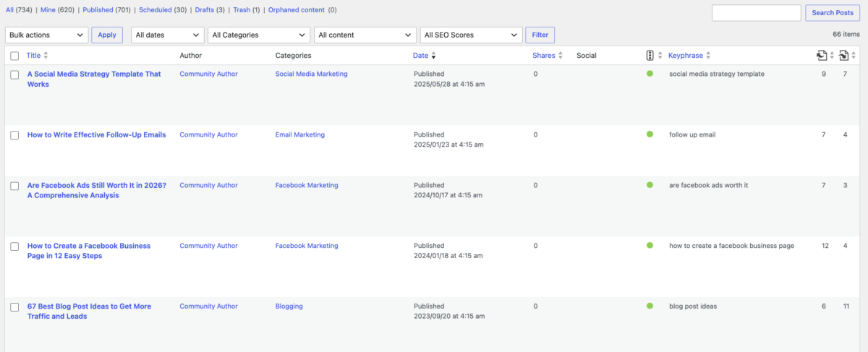
Task: Filter by Blogging category
Action: point(289,306)
